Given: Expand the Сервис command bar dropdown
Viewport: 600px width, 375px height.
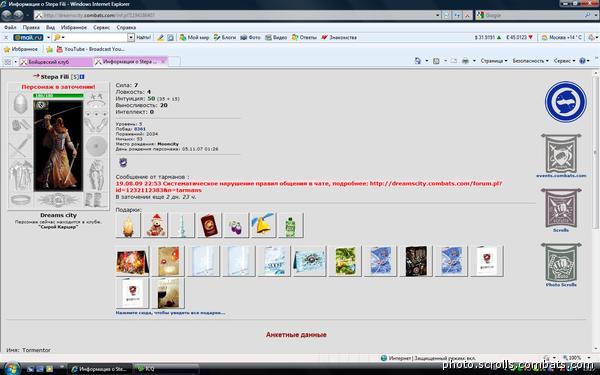Looking at the screenshot, I should tap(564, 61).
